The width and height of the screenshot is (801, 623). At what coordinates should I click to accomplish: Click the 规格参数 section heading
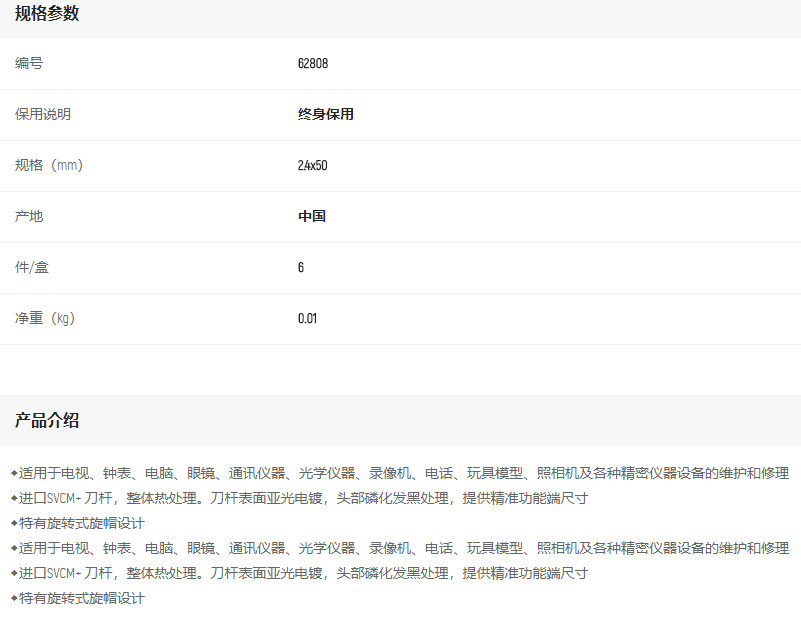tap(47, 14)
